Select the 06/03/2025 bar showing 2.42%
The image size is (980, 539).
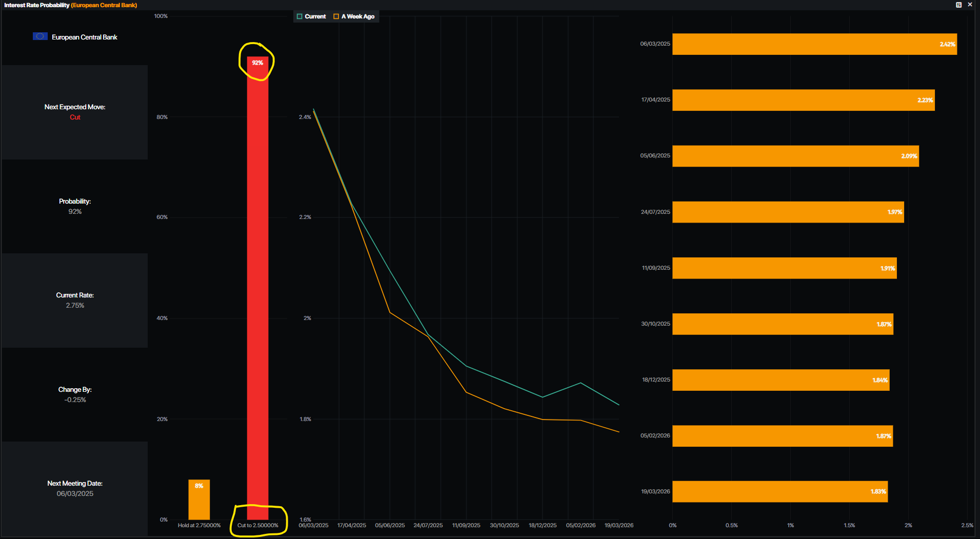click(x=814, y=44)
